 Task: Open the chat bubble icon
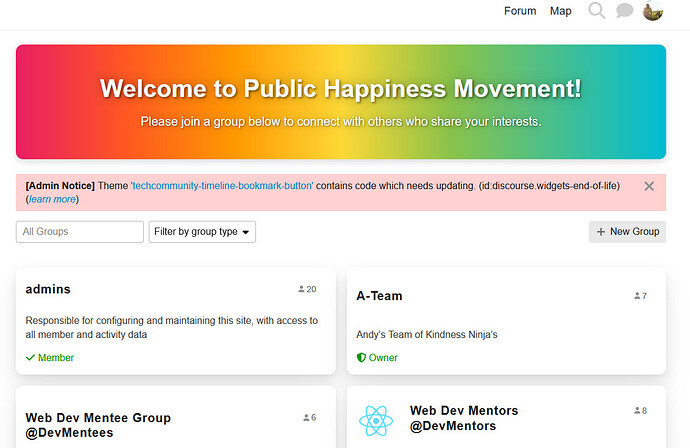click(624, 11)
